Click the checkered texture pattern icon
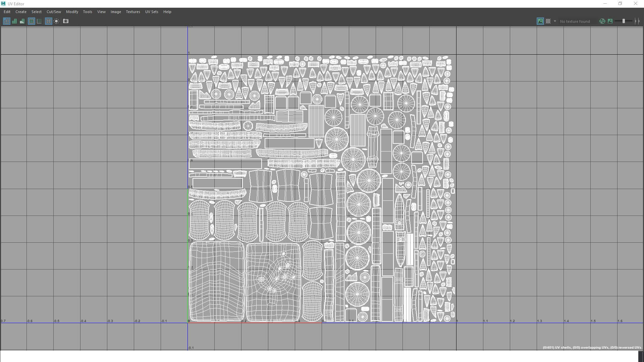644x362 pixels. (x=548, y=21)
